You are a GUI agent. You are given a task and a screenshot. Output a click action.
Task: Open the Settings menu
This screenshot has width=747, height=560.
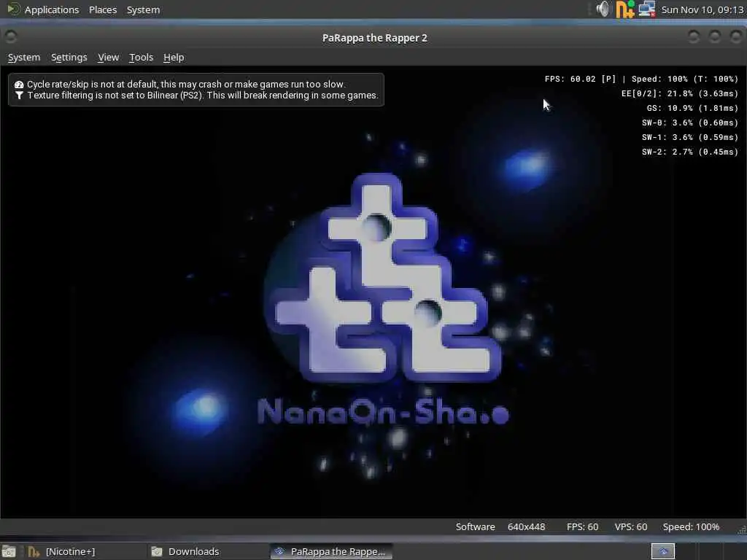pos(69,58)
